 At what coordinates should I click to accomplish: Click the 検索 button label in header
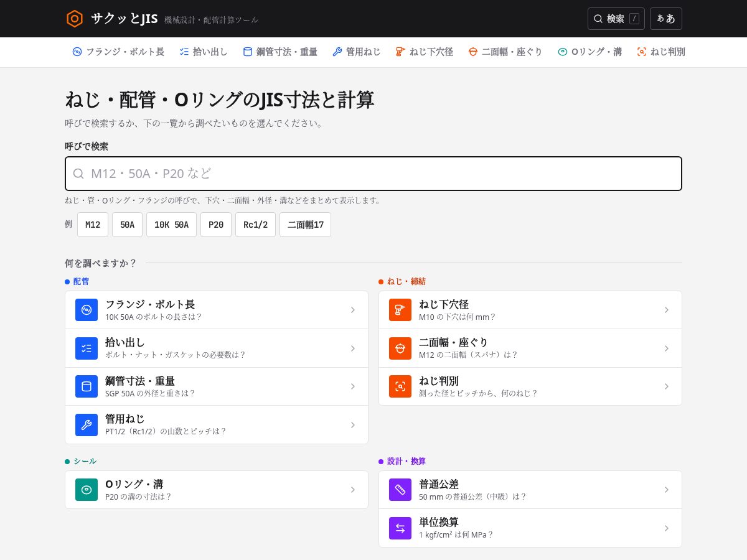(x=616, y=19)
